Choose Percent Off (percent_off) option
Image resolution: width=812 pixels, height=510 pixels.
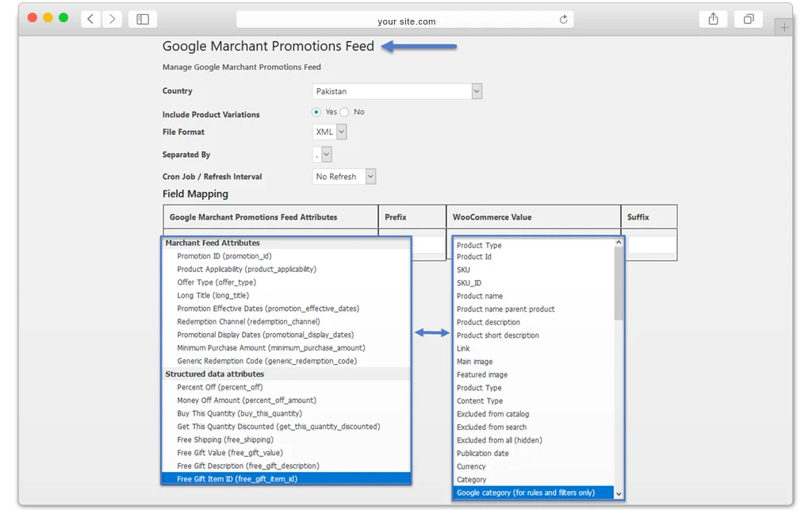tap(286, 387)
